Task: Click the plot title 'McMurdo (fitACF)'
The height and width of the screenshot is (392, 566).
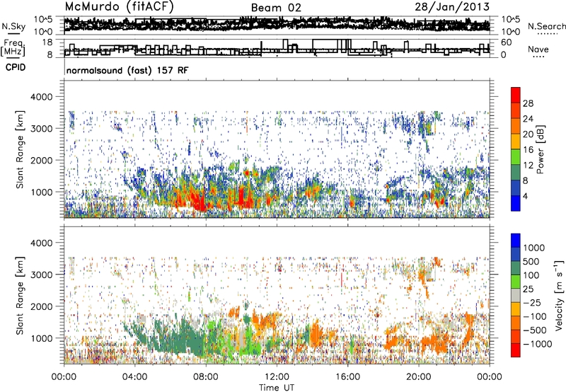Action: coord(119,6)
